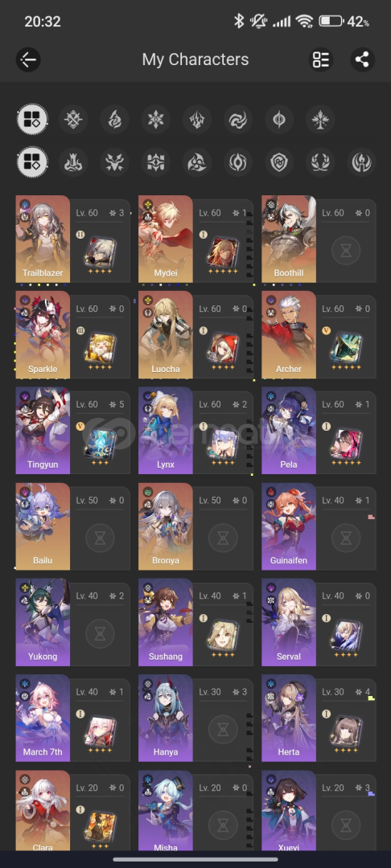
Task: Open the Guinaifen character card
Action: 319,527
